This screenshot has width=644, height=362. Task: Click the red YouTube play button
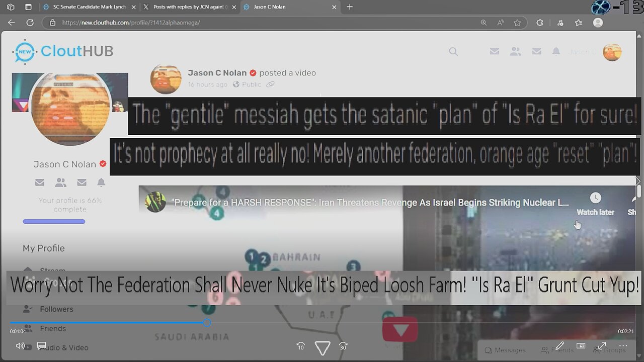point(400,330)
